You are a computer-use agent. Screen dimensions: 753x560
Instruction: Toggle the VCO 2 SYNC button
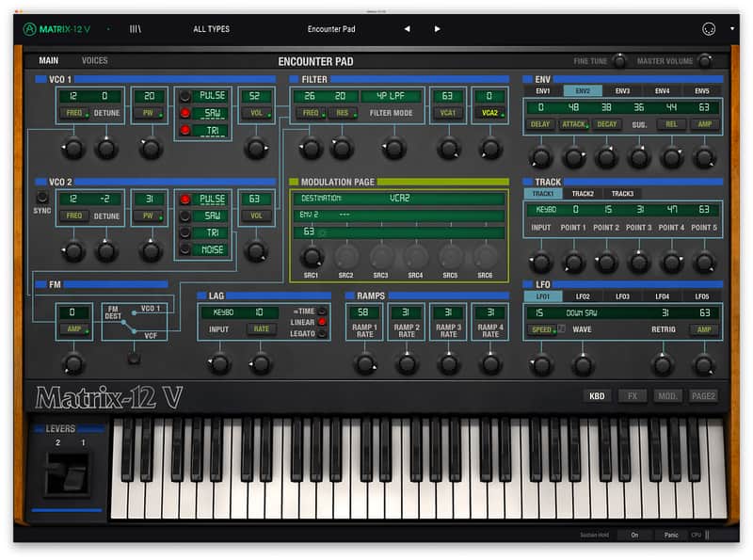(x=42, y=198)
